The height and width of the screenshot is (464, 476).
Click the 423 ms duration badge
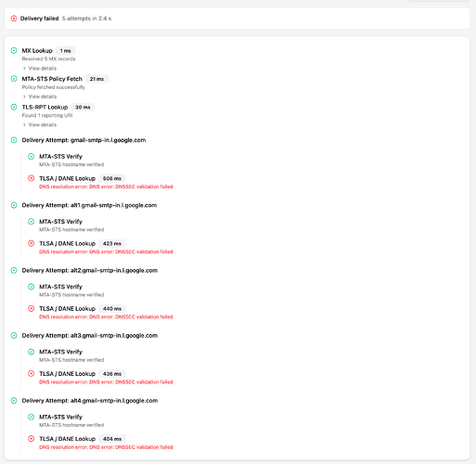point(112,244)
